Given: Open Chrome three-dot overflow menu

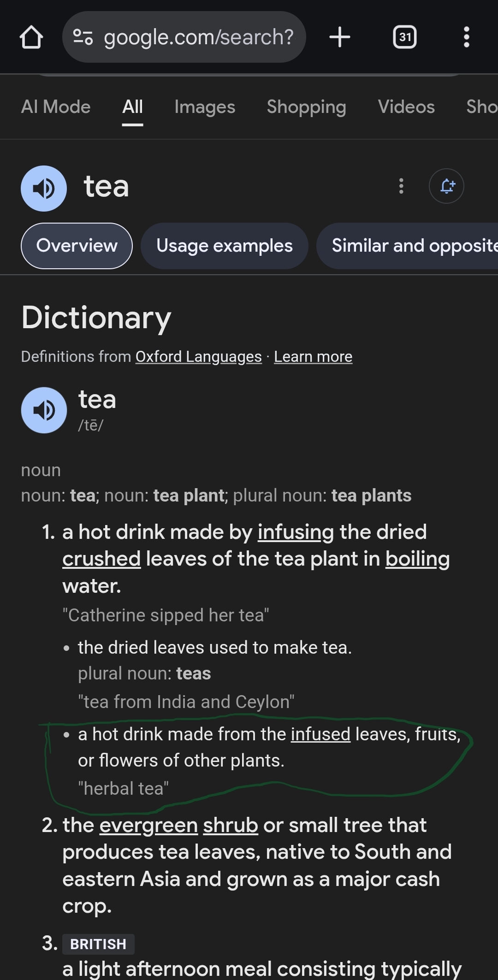Looking at the screenshot, I should pos(467,37).
